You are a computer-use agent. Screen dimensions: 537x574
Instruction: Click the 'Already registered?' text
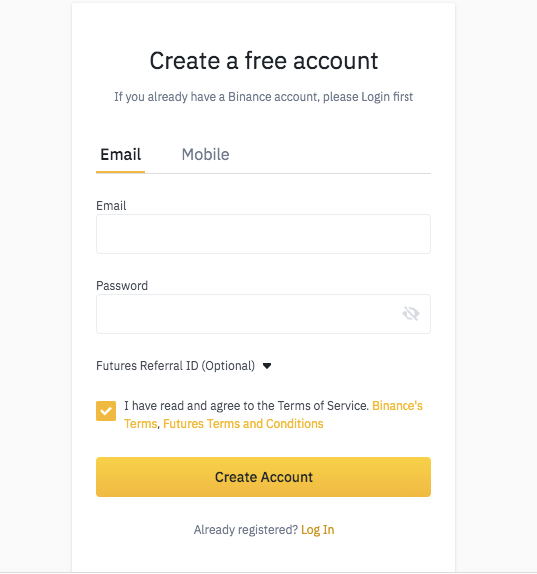click(x=246, y=530)
